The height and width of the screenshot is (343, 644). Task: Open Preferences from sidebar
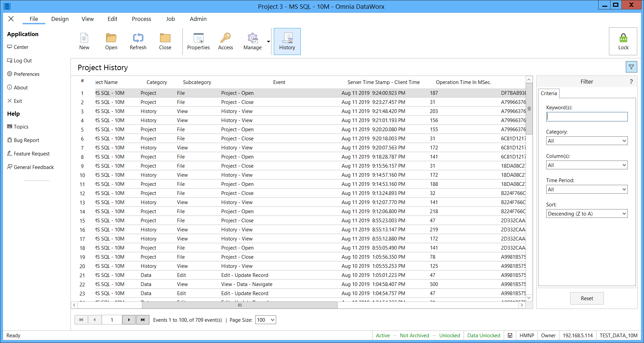click(23, 74)
